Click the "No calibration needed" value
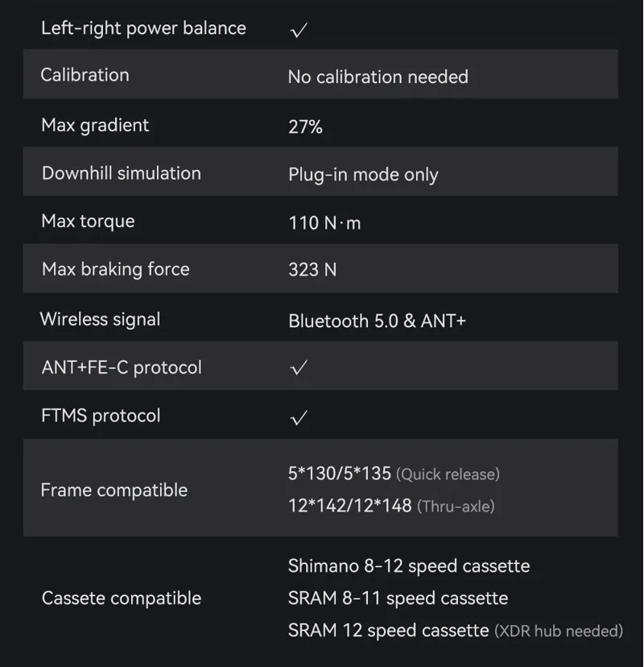Screen dimensions: 644x667 (x=378, y=77)
